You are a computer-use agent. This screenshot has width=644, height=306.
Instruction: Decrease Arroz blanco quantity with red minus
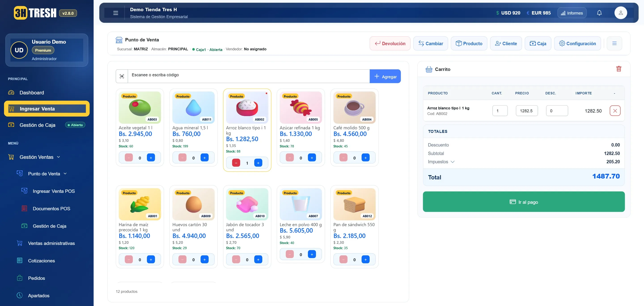236,163
